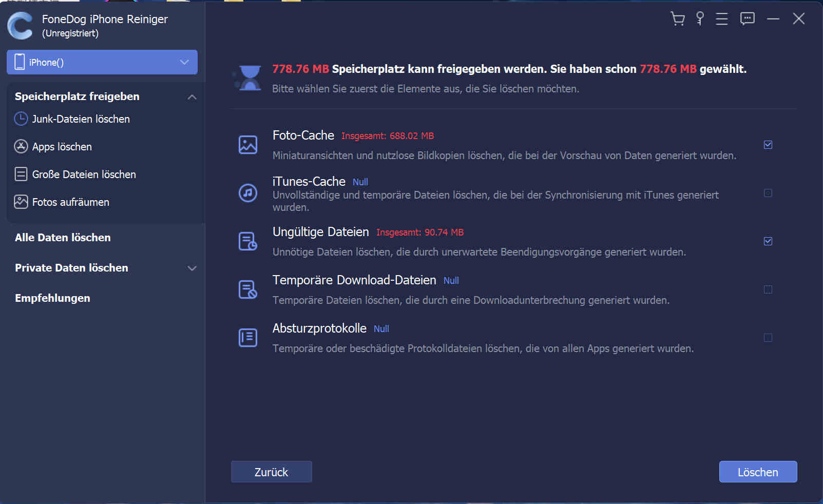Click the Speicherplatz freigeben heading
The width and height of the screenshot is (823, 504).
[x=77, y=96]
